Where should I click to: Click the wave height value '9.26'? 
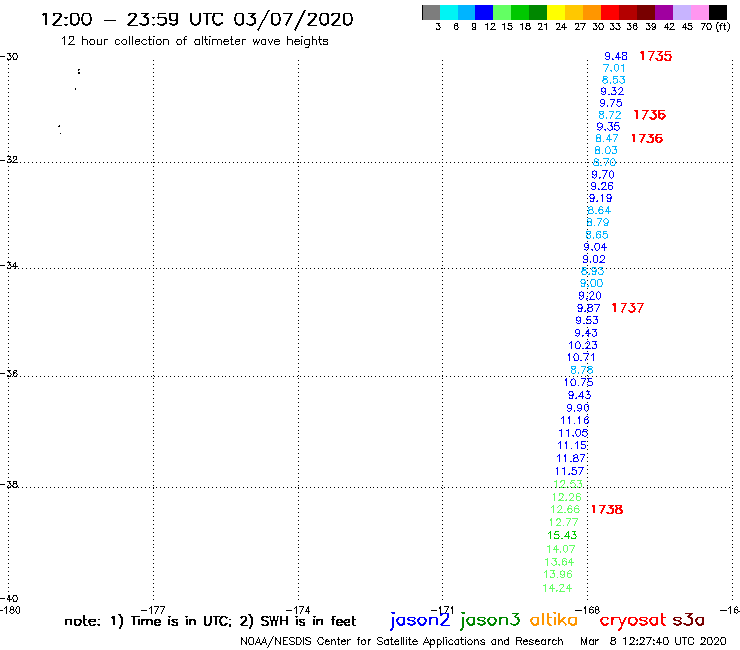pos(602,186)
